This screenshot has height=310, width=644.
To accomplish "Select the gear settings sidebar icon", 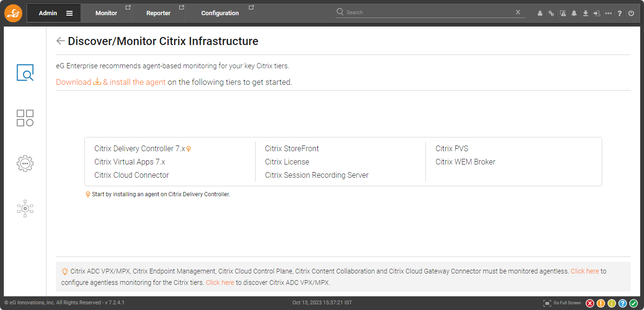I will pos(25,164).
